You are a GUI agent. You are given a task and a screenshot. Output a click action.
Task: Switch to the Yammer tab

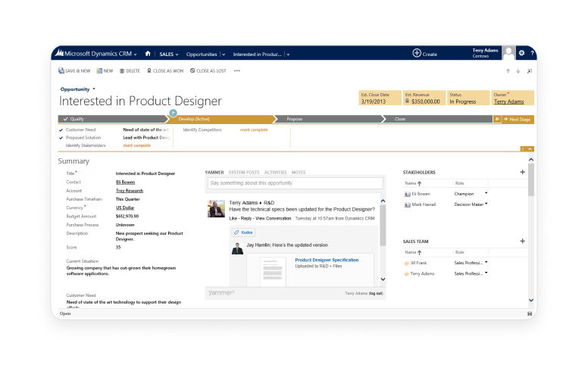click(214, 173)
